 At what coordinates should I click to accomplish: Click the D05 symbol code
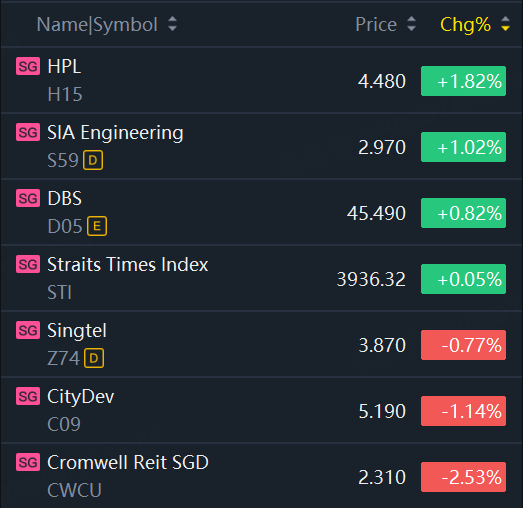65,226
